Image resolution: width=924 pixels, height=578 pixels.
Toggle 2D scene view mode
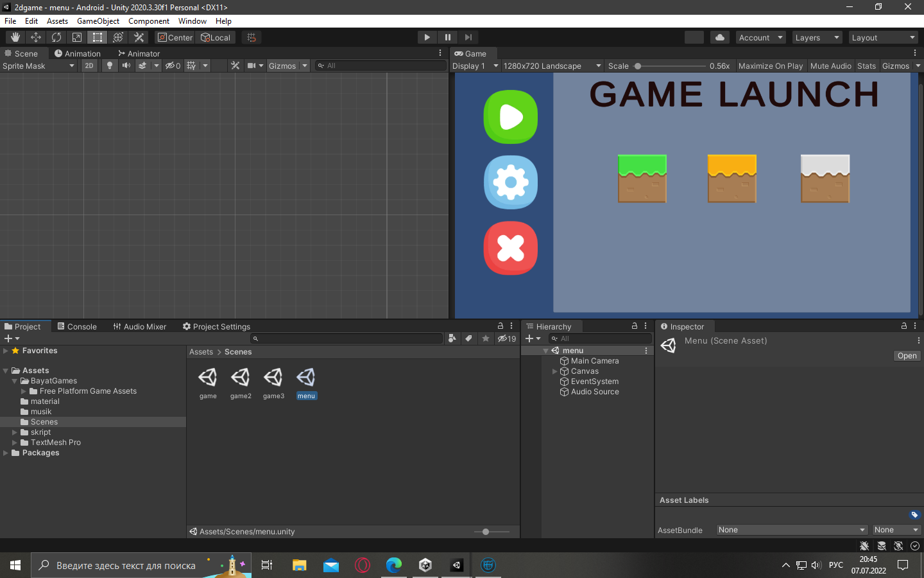89,66
